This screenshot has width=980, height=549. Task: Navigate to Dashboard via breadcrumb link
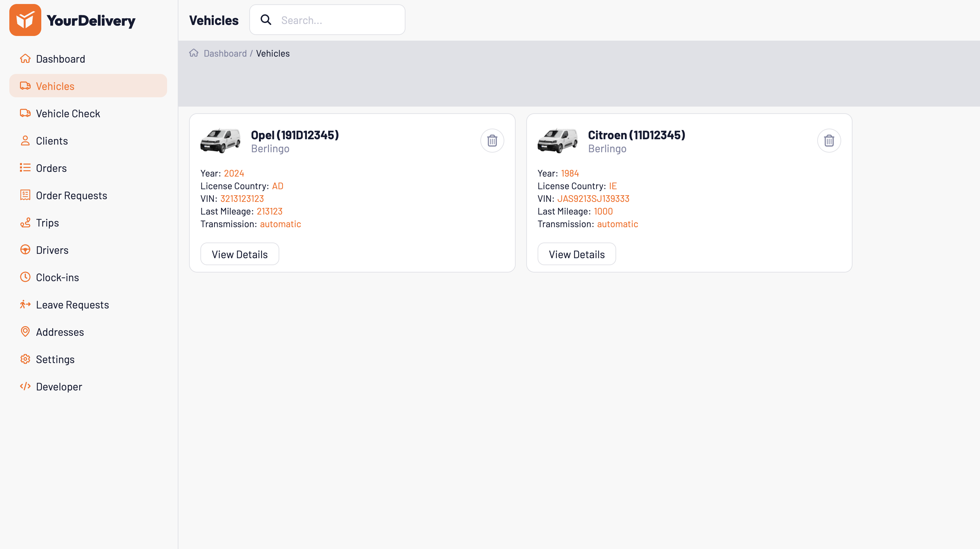[225, 53]
